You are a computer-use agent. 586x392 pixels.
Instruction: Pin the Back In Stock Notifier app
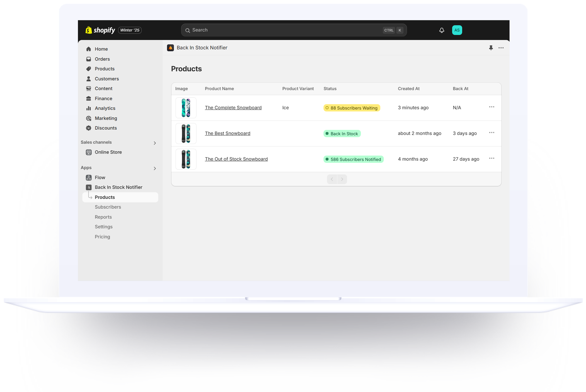click(x=491, y=48)
